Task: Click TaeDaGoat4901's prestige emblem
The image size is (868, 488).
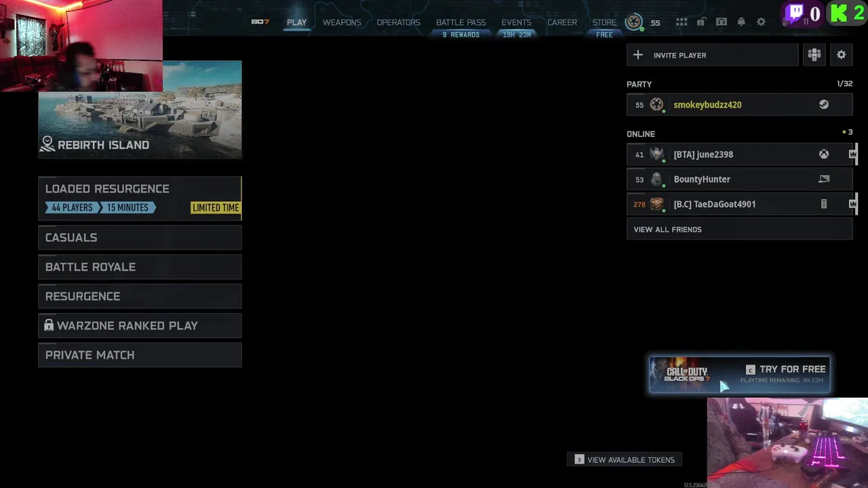Action: click(656, 204)
